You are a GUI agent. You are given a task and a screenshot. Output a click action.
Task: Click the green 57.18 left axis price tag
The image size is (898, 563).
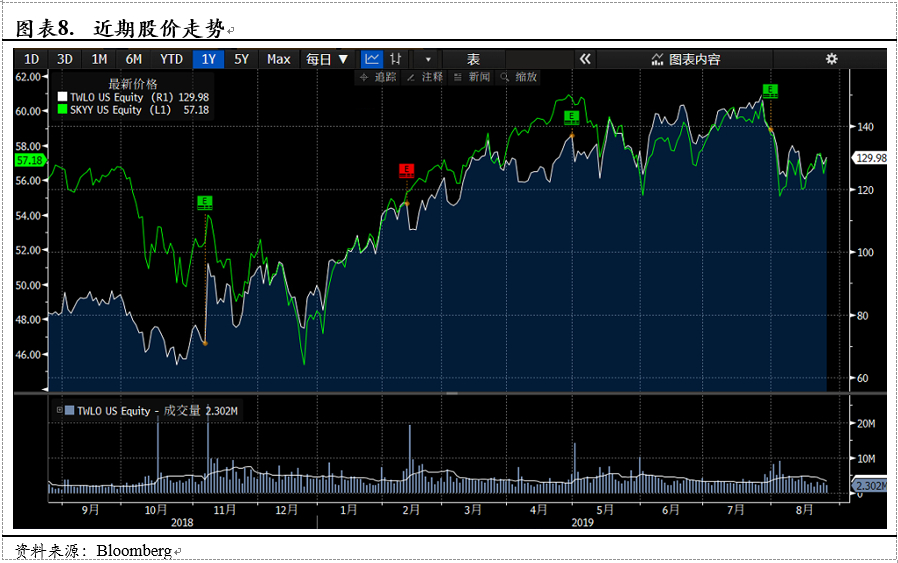(x=30, y=160)
